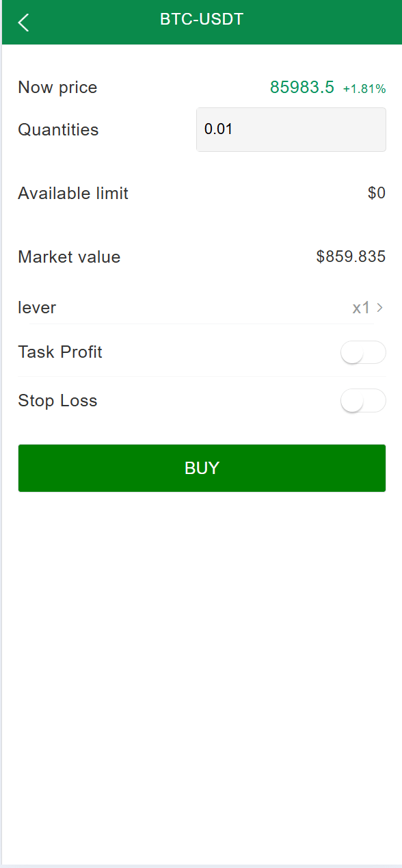This screenshot has width=402, height=868.
Task: Tap the Task Profit label text
Action: (x=60, y=352)
